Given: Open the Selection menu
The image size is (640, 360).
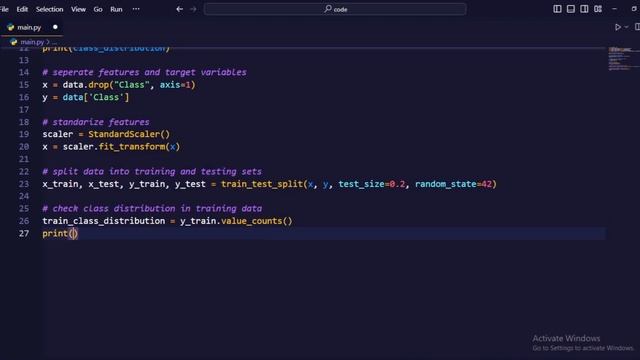Looking at the screenshot, I should pyautogui.click(x=49, y=9).
